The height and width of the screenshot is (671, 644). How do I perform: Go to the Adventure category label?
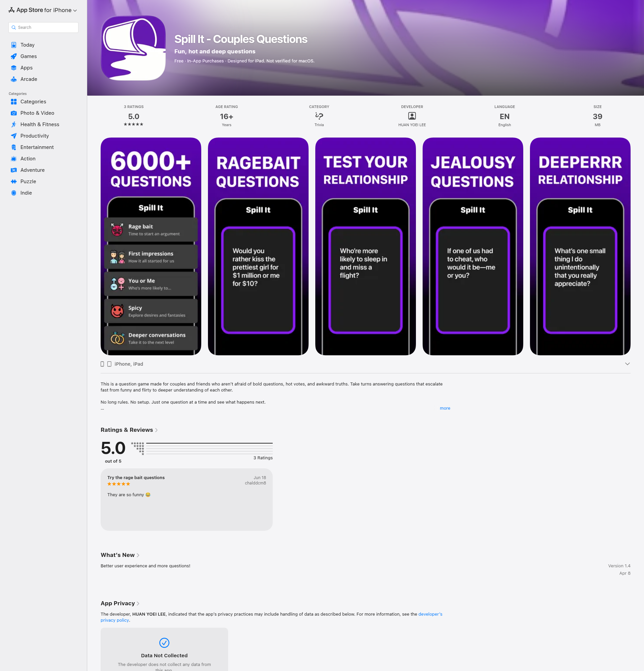pos(33,170)
